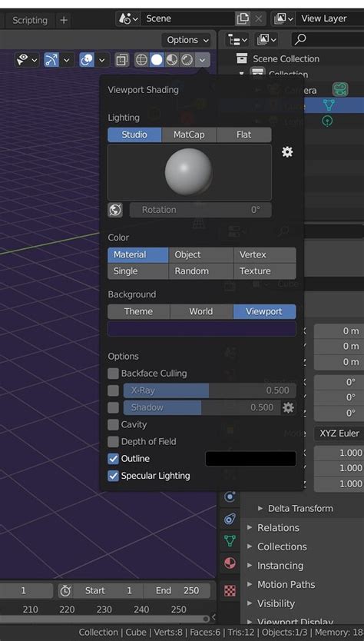This screenshot has width=364, height=641.
Task: Toggle X-ray icon in viewport header
Action: 121,60
